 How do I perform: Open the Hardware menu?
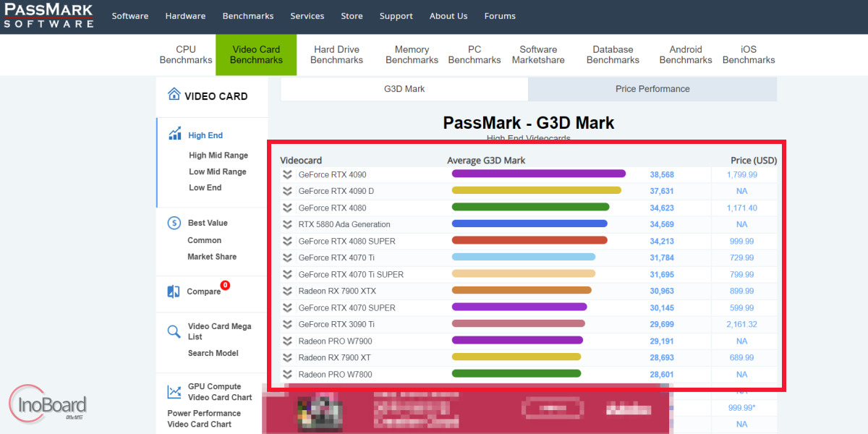[185, 16]
